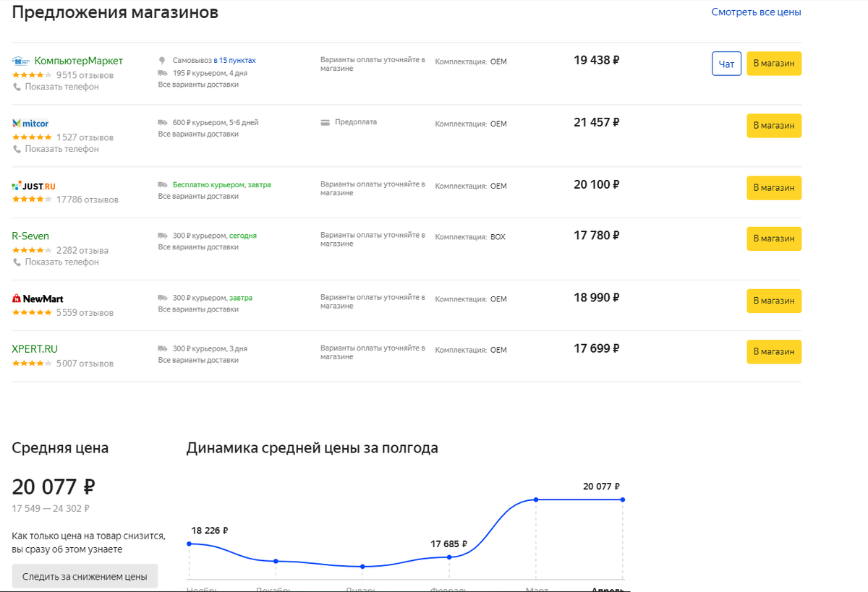Click the phone icon beside Показать телефон for R-Seven
This screenshot has width=868, height=592.
(15, 262)
